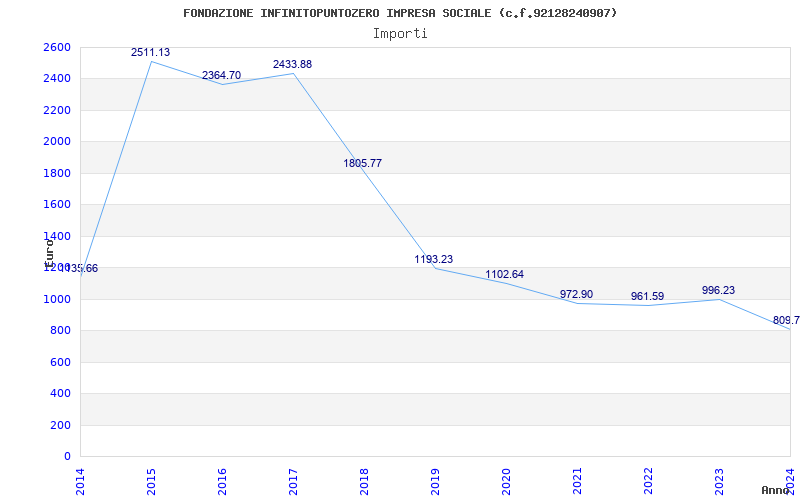800x500 pixels.
Task: Click the 1000 y-axis value
Action: tap(57, 299)
